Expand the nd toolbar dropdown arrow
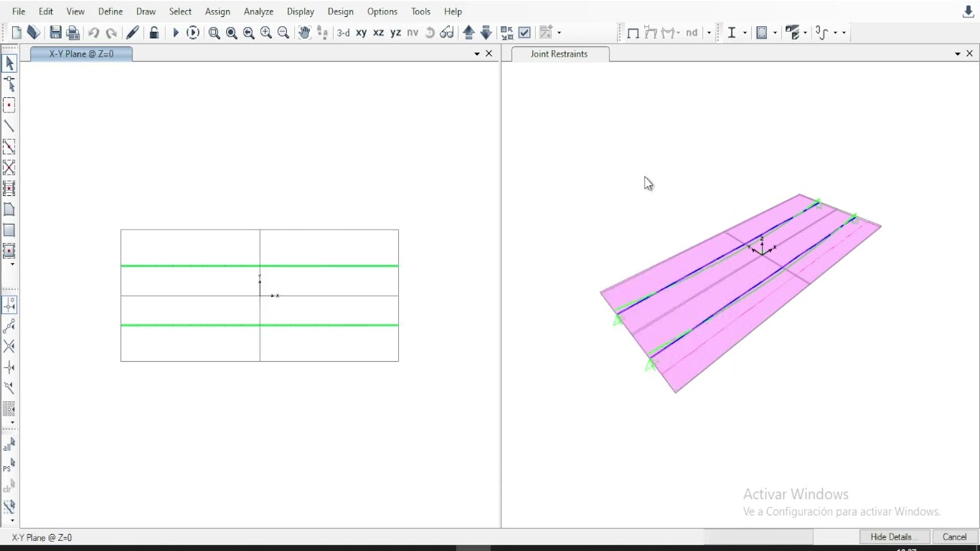The height and width of the screenshot is (551, 980). tap(709, 32)
